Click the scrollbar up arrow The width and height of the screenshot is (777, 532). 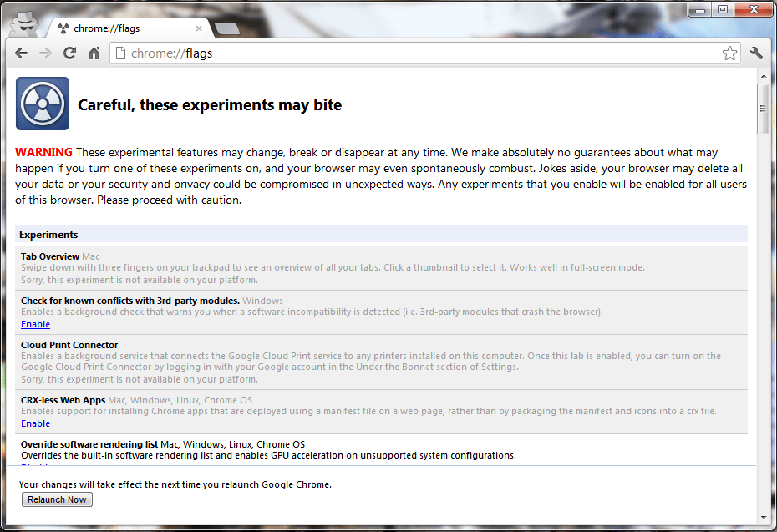pos(763,75)
